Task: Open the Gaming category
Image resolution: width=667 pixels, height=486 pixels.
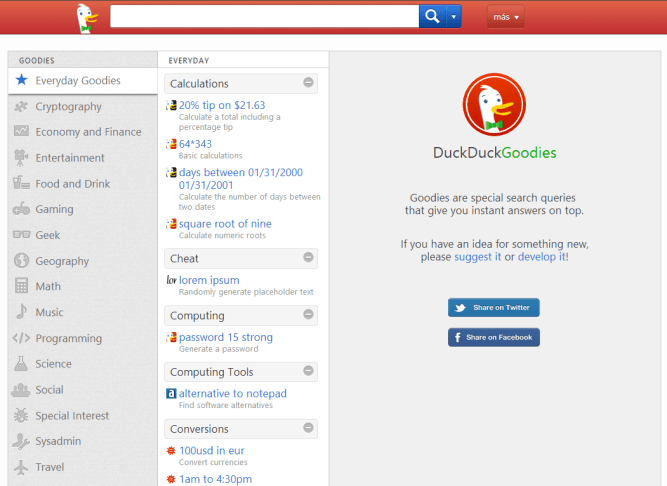Action: 54,209
